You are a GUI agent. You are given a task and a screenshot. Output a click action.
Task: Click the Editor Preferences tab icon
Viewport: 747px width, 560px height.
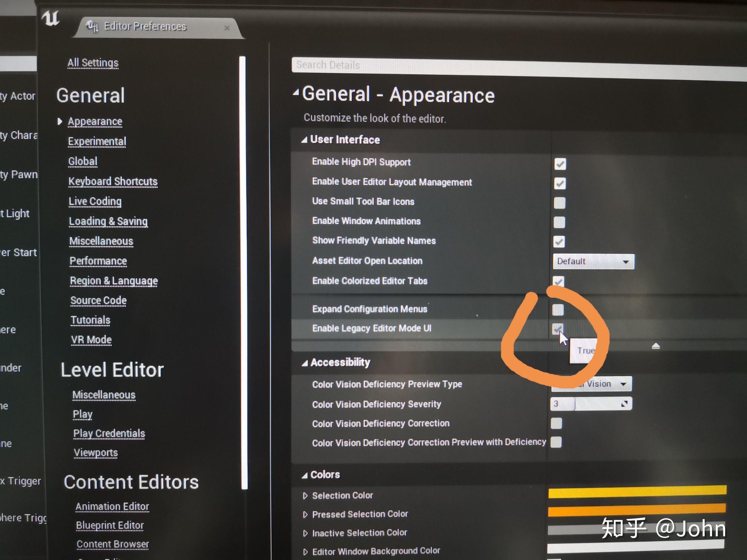[x=92, y=26]
